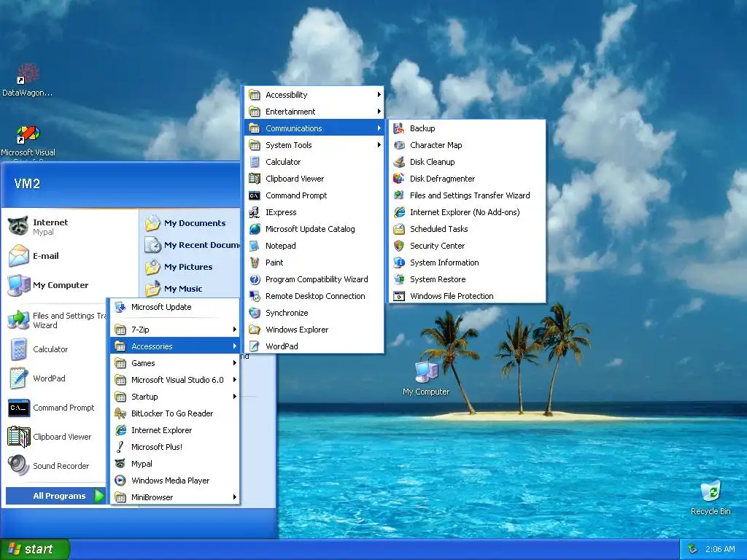Launch Paint icon
This screenshot has width=747, height=560.
click(x=255, y=262)
